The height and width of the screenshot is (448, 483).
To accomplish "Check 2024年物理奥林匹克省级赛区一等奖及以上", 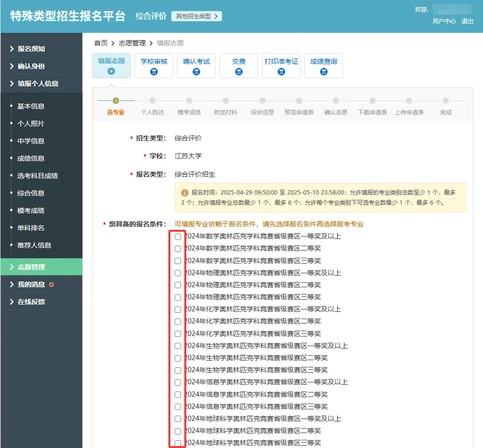I will click(x=178, y=273).
